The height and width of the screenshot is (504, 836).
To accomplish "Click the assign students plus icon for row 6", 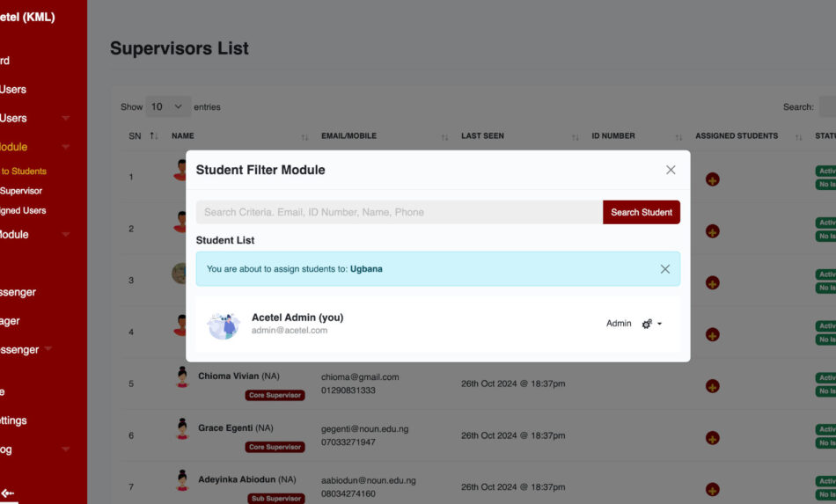I will [x=712, y=438].
